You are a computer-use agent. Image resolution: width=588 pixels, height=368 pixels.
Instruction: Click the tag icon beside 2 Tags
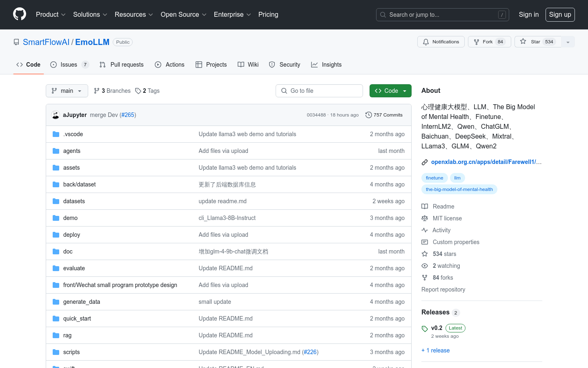coord(138,91)
